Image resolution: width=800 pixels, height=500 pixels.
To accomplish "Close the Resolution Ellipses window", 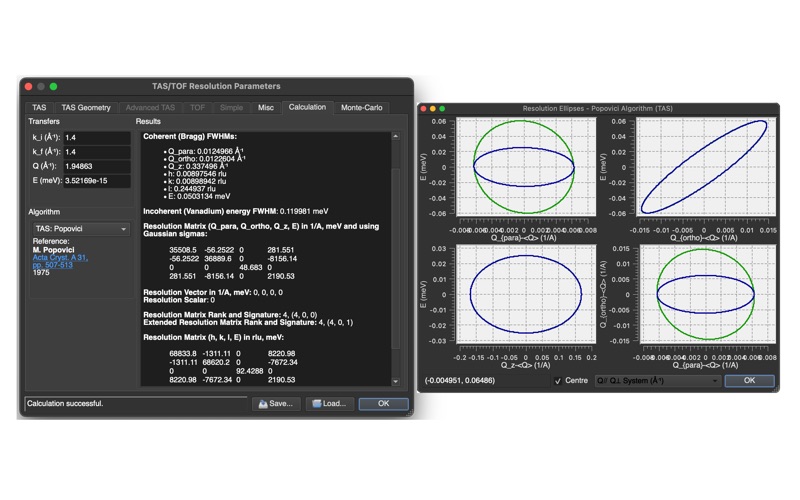I will (x=423, y=109).
